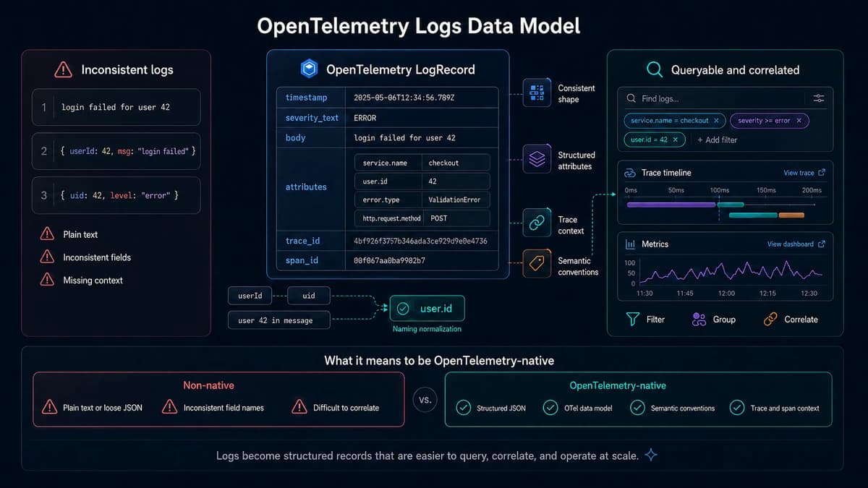Click the warning icon beside Plain text or loose JSON
Screen dimensions: 868x488
(49, 407)
